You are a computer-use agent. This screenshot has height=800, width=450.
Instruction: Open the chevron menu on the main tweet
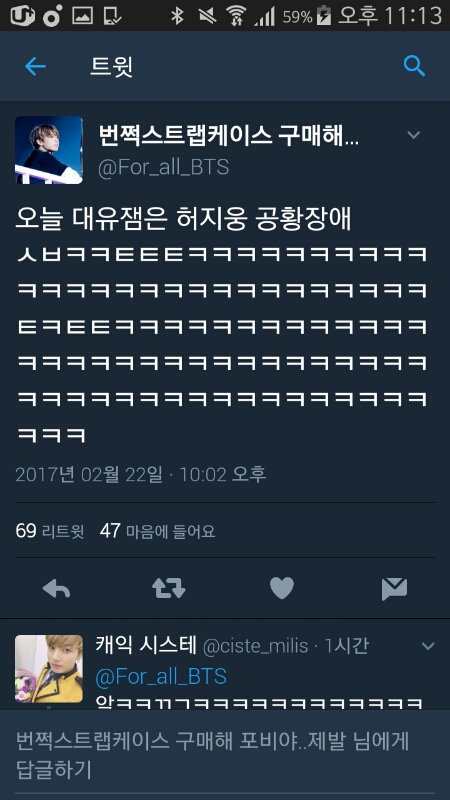[414, 135]
